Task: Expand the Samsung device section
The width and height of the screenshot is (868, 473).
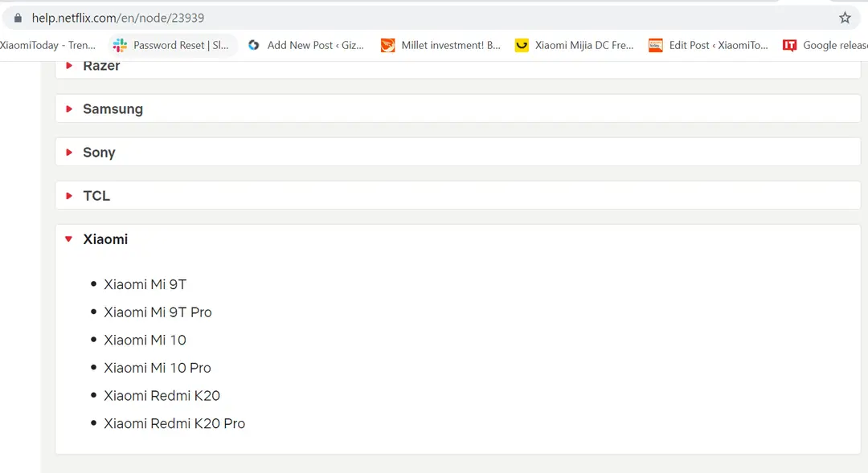Action: (458, 108)
